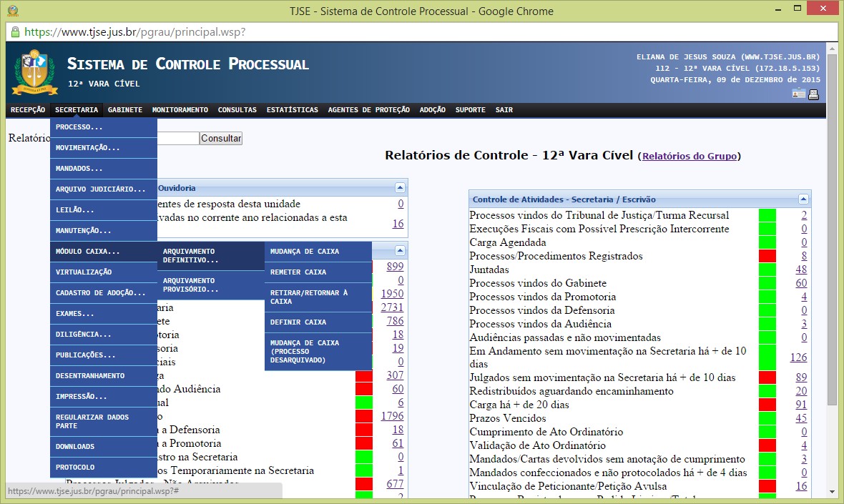Screen dimensions: 844x504
Task: Click the page scrollbar down arrow
Action: pos(831,491)
